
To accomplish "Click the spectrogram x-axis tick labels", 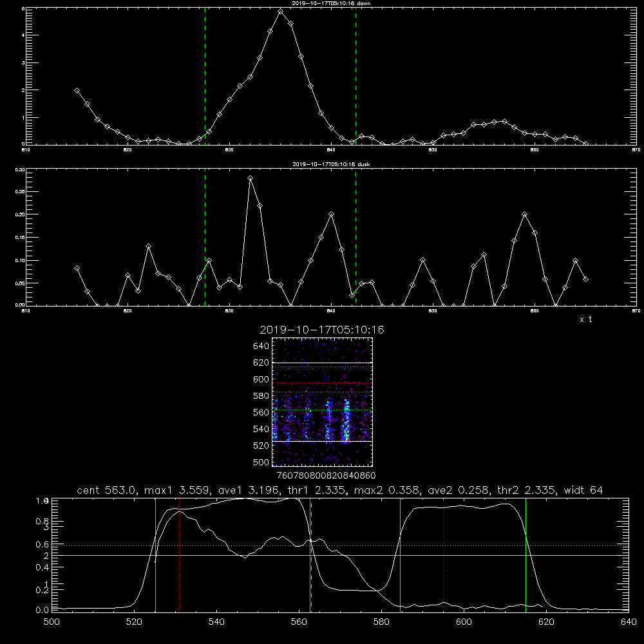I will pyautogui.click(x=326, y=475).
